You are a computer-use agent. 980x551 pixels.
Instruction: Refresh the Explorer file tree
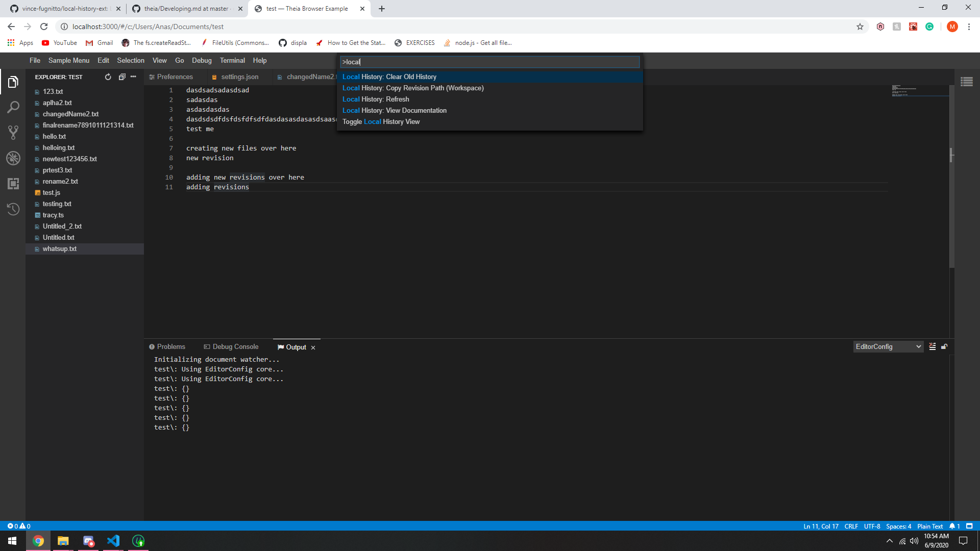coord(108,77)
